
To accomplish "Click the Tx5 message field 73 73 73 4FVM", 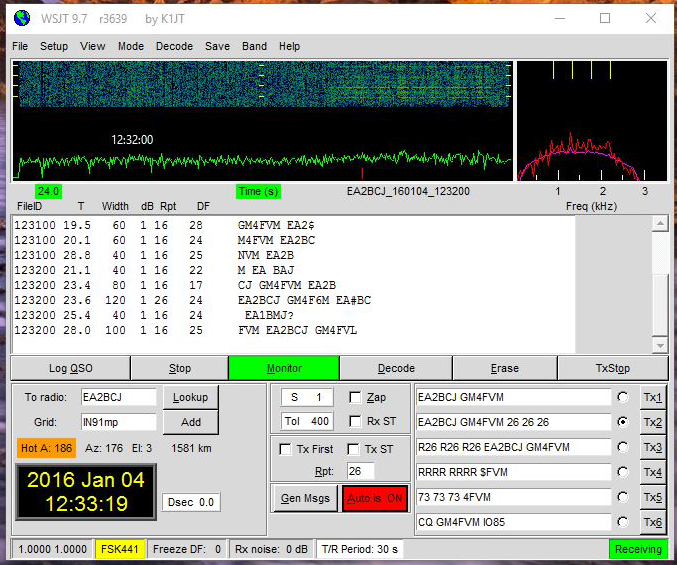I will pyautogui.click(x=513, y=497).
